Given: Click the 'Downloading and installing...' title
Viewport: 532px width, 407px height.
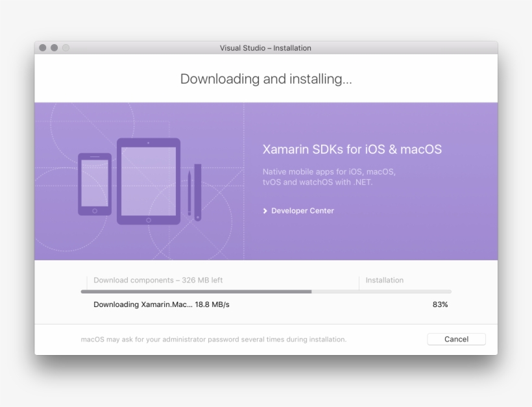Looking at the screenshot, I should pos(266,79).
